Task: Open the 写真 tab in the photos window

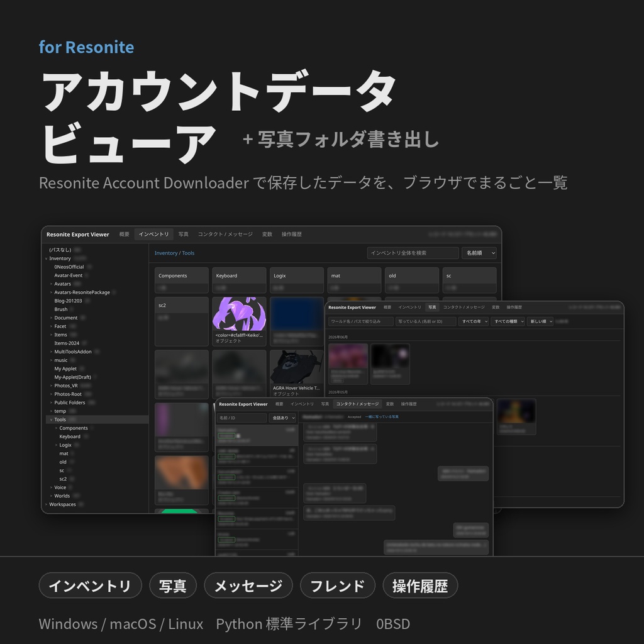Action: (x=432, y=307)
